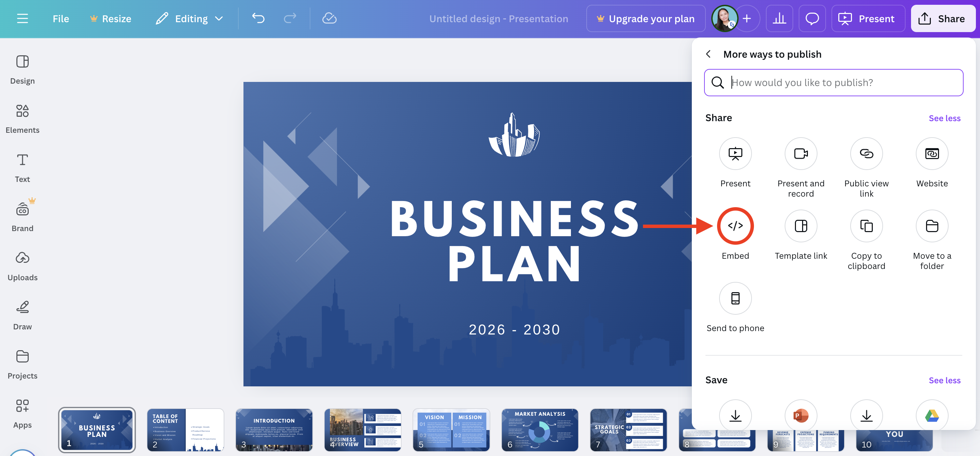
Task: Click Send to phone icon
Action: coord(734,299)
